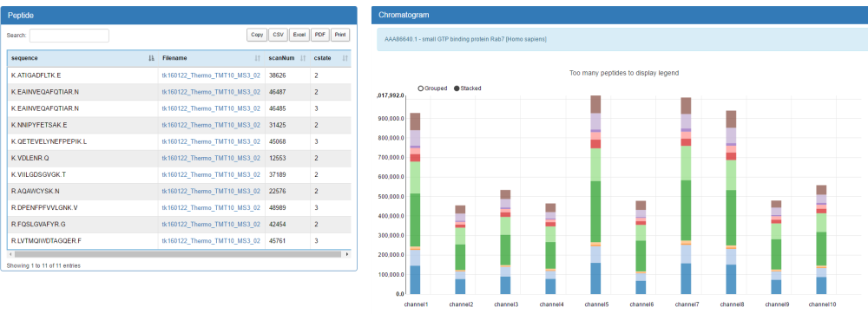Open filename link for R.AQAWCYSK.N row
Image resolution: width=868 pixels, height=314 pixels.
(211, 192)
